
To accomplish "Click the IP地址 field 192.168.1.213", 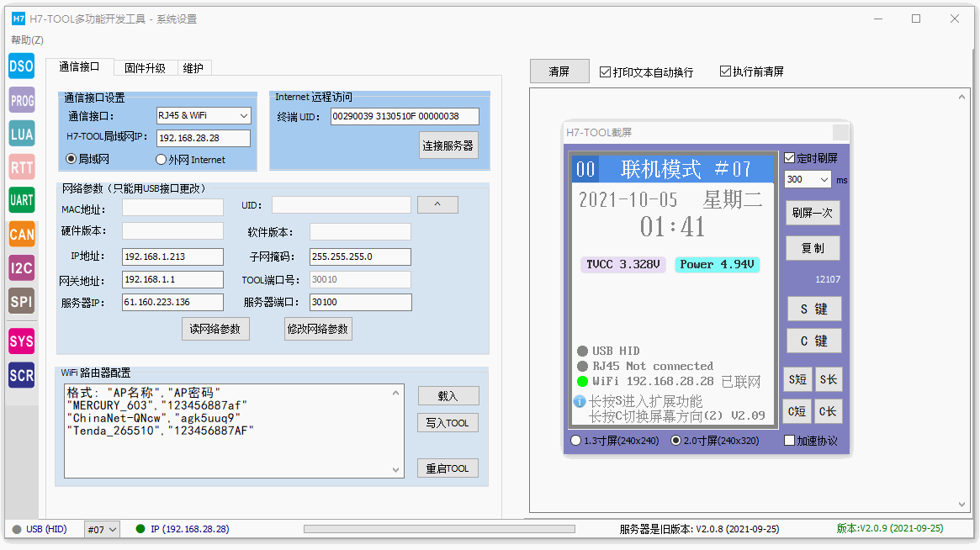I will tap(172, 256).
